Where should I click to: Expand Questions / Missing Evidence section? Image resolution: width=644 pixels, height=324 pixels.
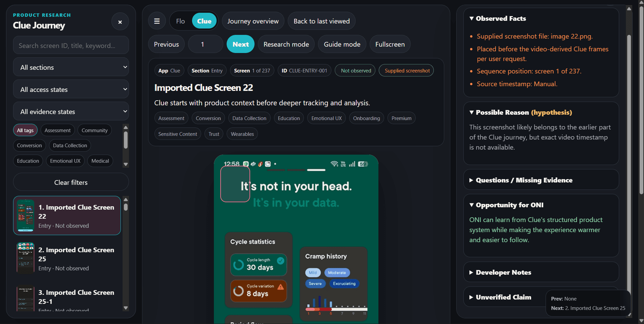tap(524, 180)
